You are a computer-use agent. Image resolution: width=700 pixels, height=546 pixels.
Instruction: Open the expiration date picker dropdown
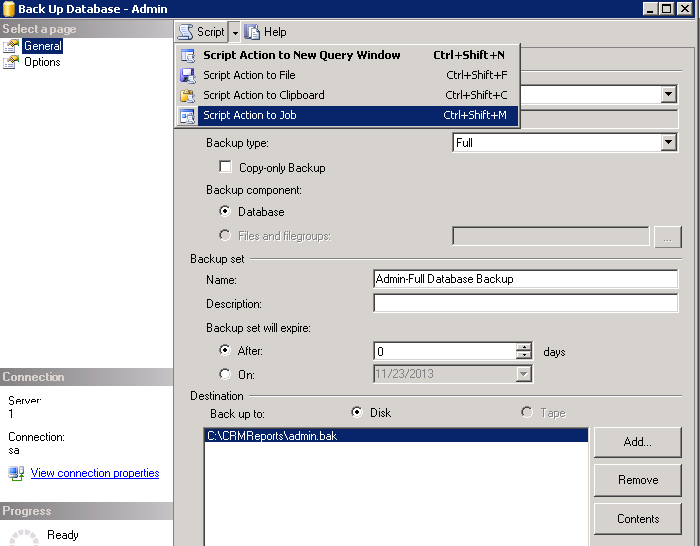click(x=524, y=374)
